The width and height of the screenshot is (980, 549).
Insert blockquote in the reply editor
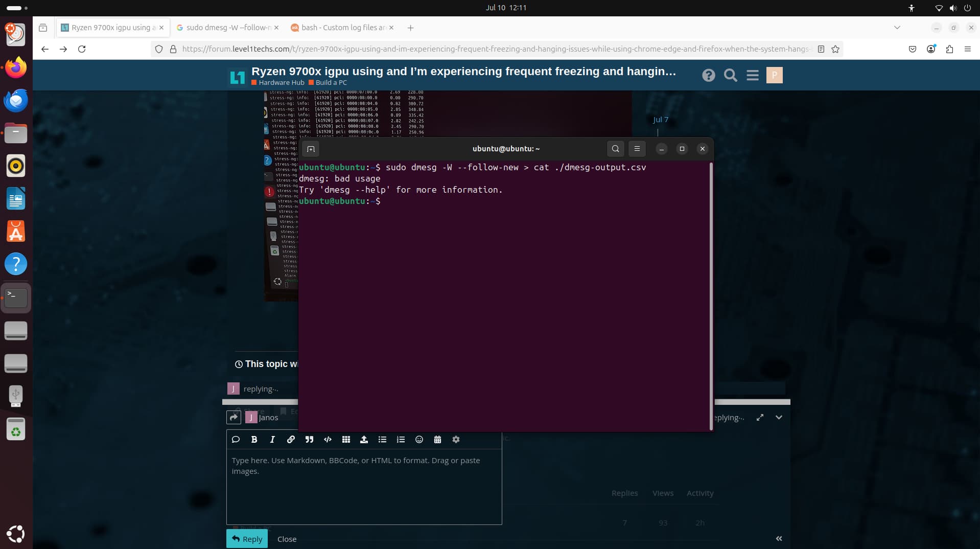pyautogui.click(x=309, y=440)
